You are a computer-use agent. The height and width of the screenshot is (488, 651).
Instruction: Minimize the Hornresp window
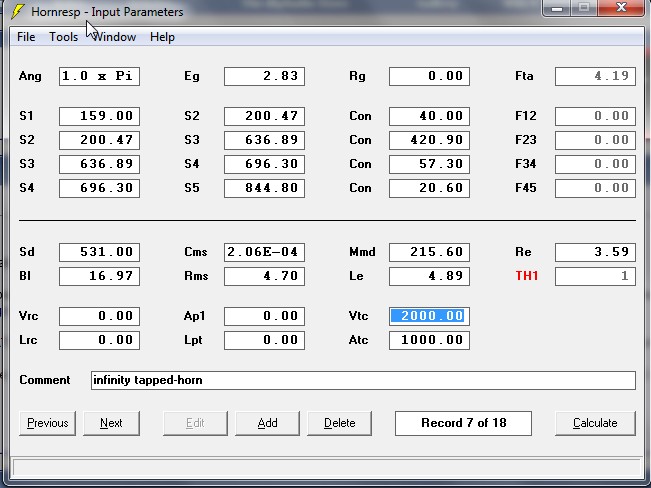coord(557,8)
